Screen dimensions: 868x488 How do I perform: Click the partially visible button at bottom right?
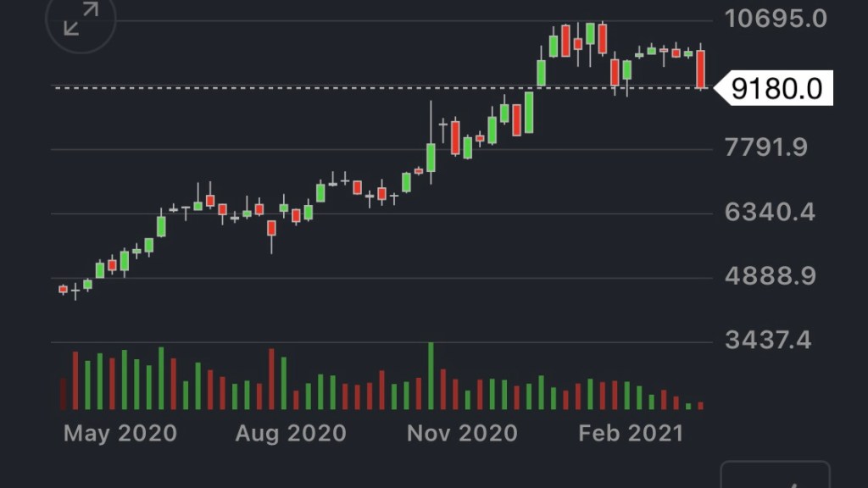click(x=775, y=476)
